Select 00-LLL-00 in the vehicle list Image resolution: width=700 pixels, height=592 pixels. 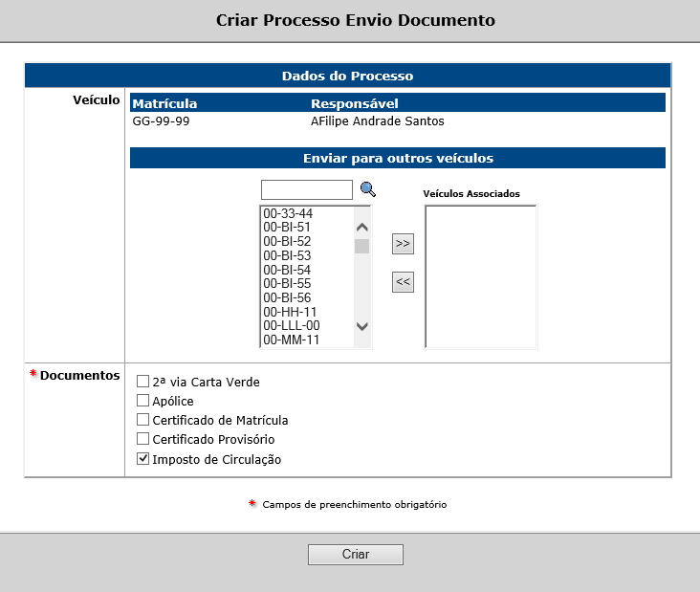tap(292, 325)
